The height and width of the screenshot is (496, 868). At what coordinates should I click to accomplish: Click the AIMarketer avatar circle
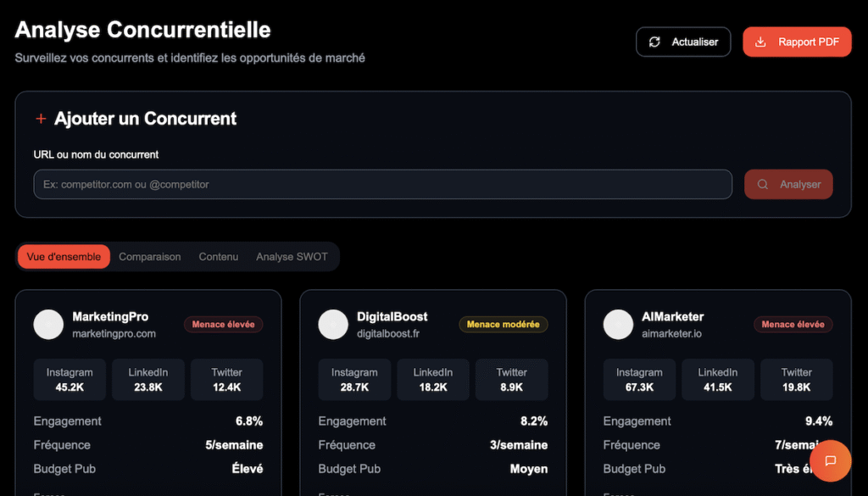click(x=618, y=324)
